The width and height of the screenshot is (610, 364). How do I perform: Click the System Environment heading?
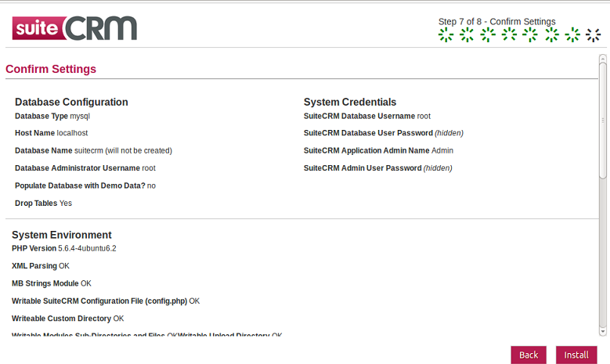[61, 235]
